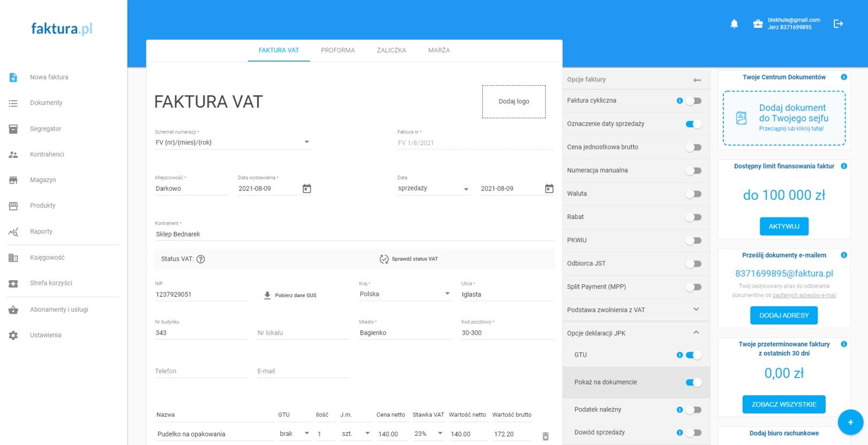Screen dimensions: 868x445
Task: Click Dodaj logo upload box
Action: coord(514,102)
